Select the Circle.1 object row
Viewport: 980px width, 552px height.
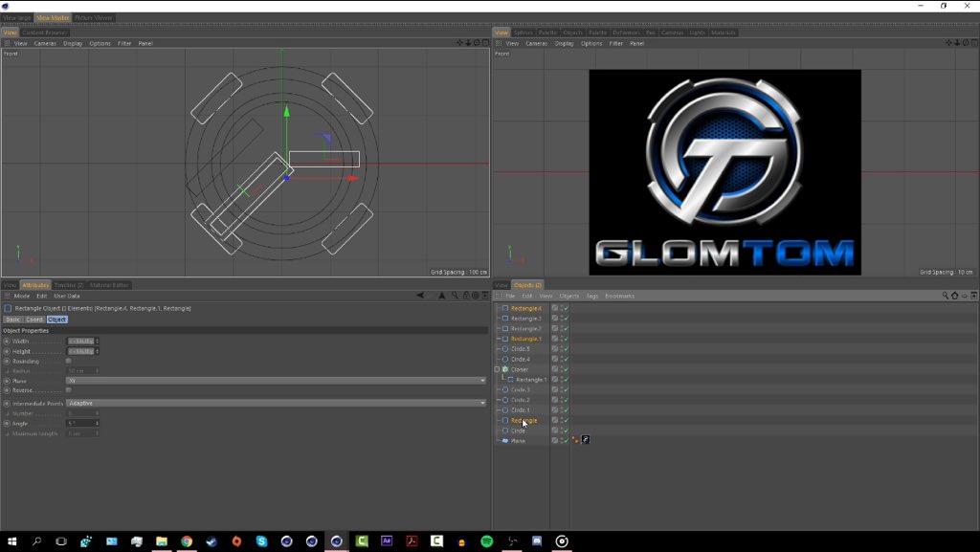click(521, 410)
